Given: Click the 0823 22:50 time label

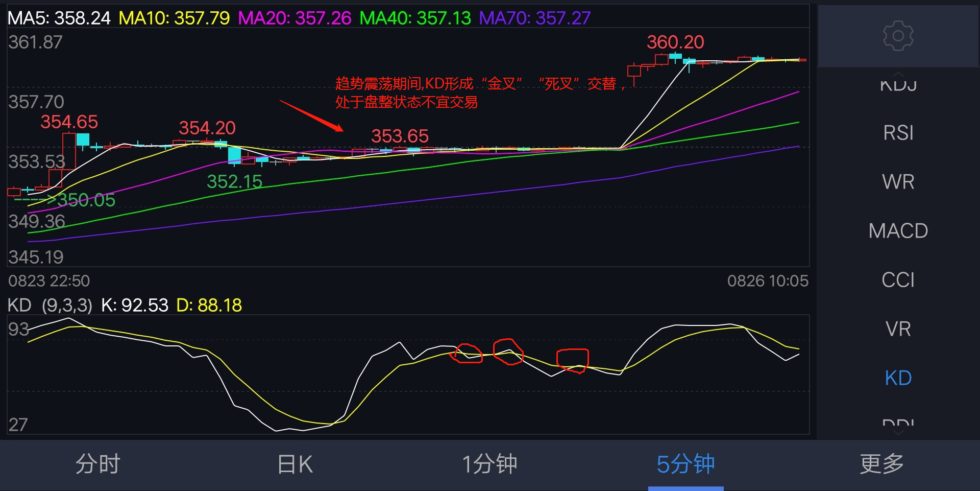Looking at the screenshot, I should coord(48,280).
